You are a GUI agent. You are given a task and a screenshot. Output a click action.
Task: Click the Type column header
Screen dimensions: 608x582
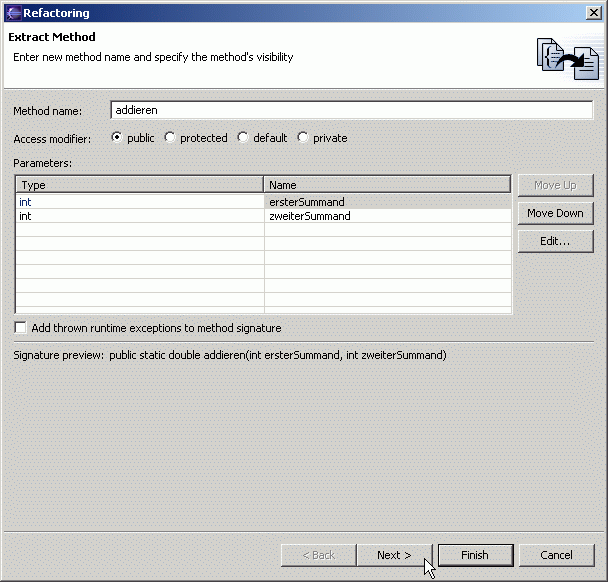tap(140, 185)
